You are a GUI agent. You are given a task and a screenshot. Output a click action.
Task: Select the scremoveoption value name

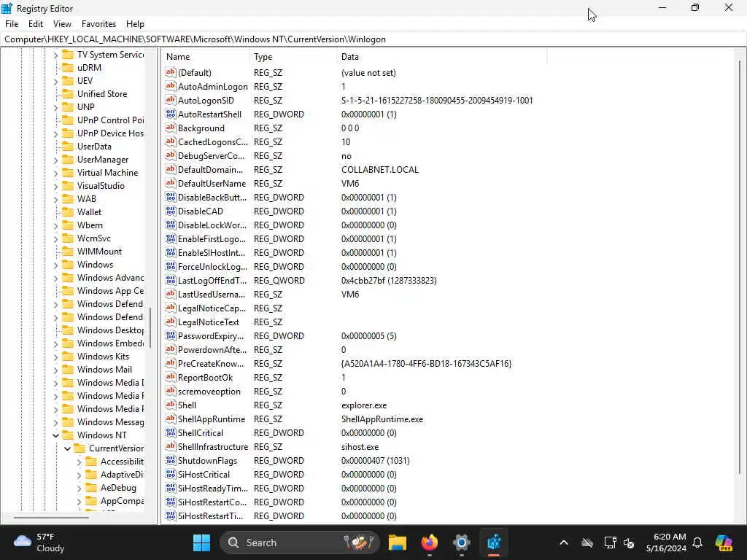tap(209, 392)
